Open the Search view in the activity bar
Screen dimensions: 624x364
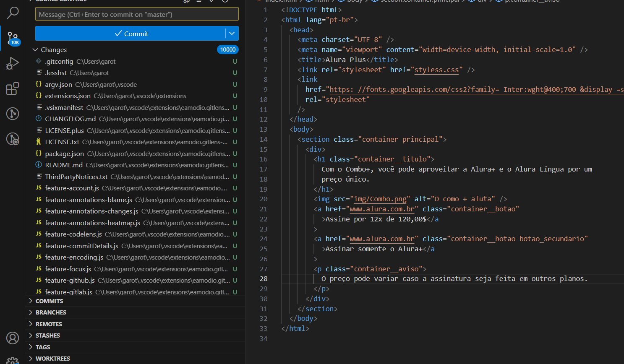click(x=13, y=13)
